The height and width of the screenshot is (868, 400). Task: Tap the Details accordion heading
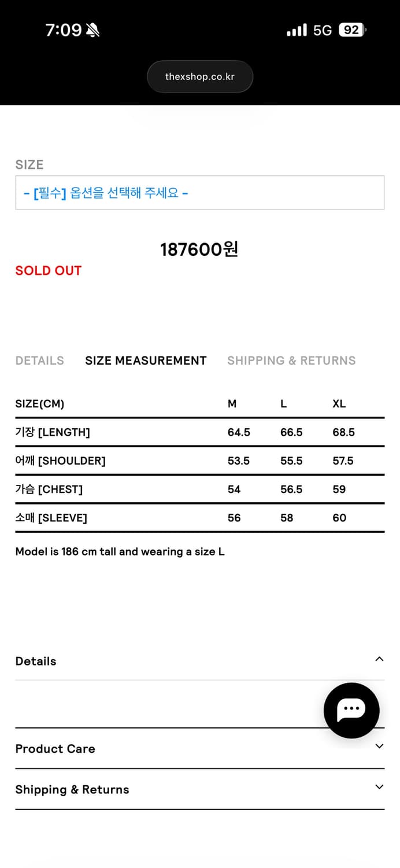pyautogui.click(x=36, y=661)
